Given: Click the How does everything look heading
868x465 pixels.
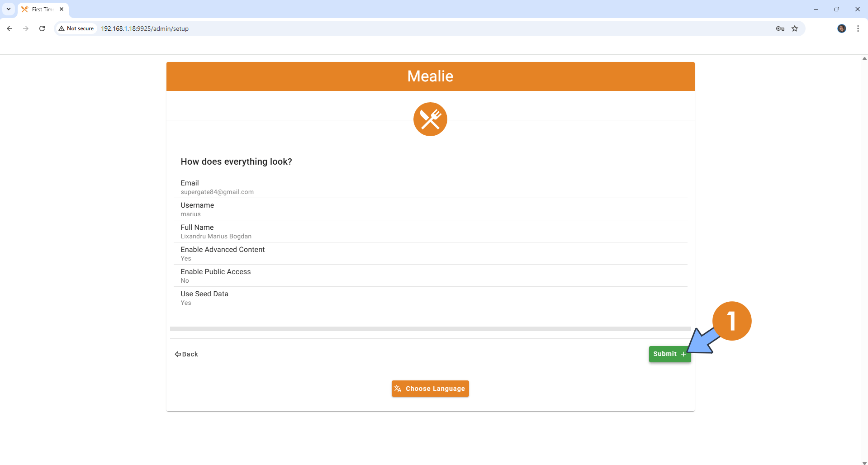Looking at the screenshot, I should pyautogui.click(x=236, y=161).
